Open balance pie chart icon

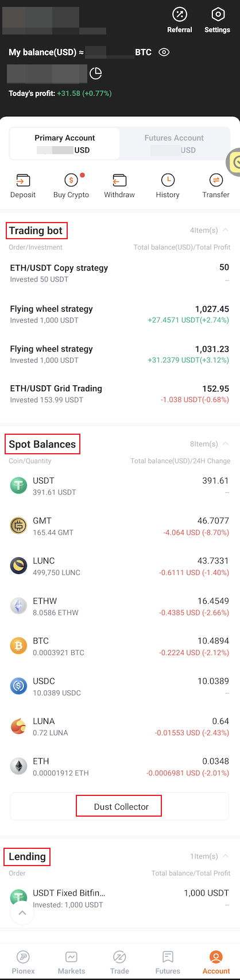(96, 73)
